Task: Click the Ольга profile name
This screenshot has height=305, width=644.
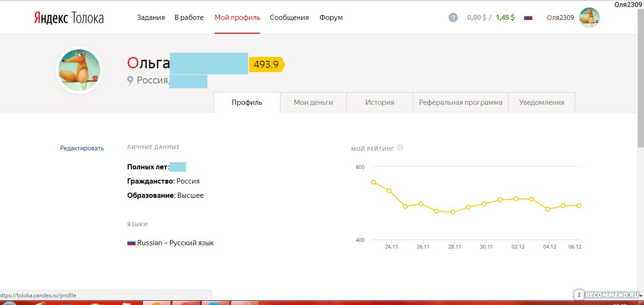Action: (149, 63)
